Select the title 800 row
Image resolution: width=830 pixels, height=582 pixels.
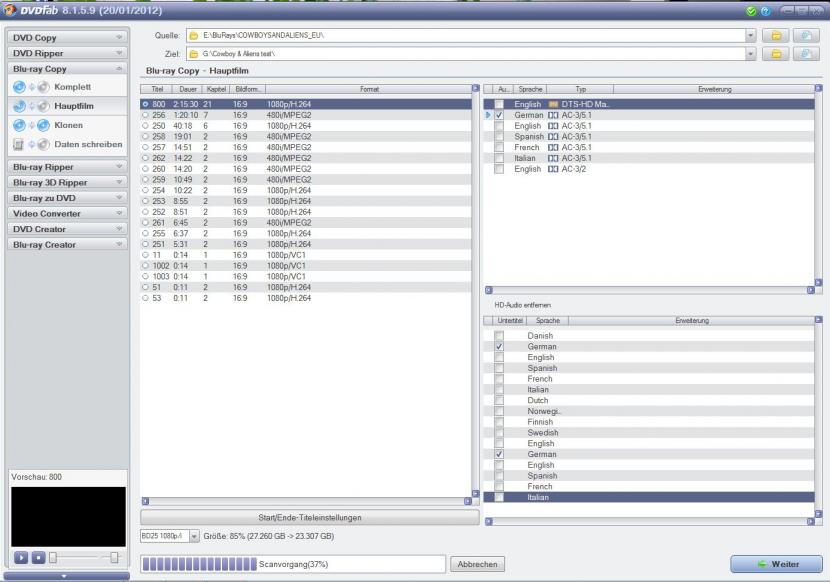tap(306, 104)
